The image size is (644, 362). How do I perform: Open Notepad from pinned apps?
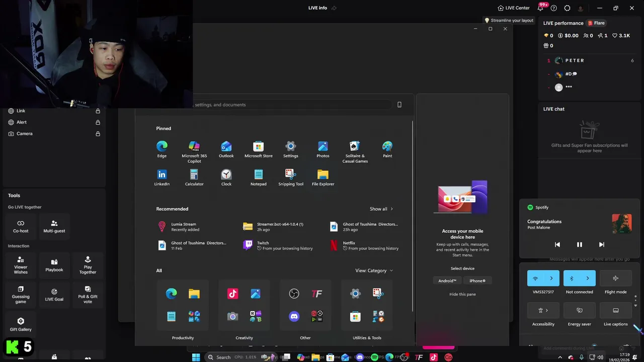[x=259, y=177]
